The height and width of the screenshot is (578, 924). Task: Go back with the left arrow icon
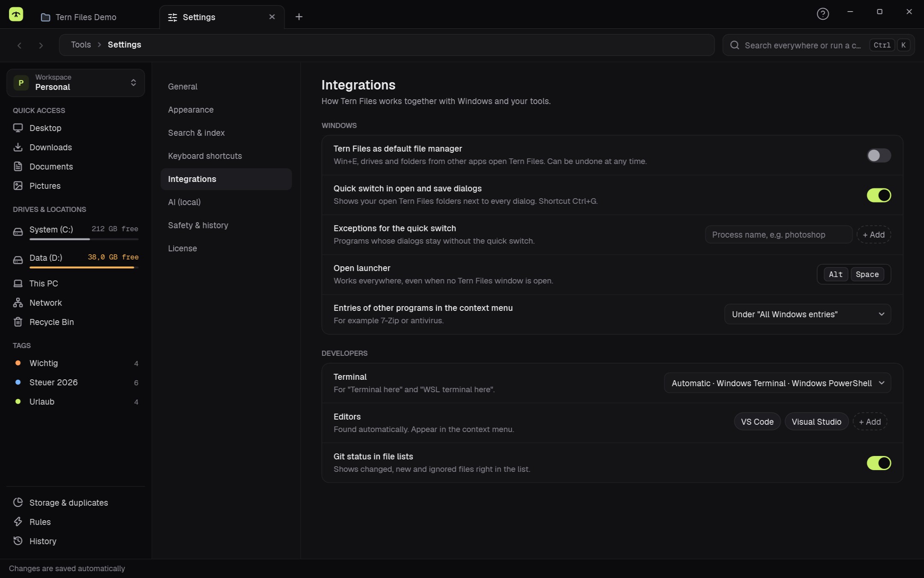tap(19, 45)
